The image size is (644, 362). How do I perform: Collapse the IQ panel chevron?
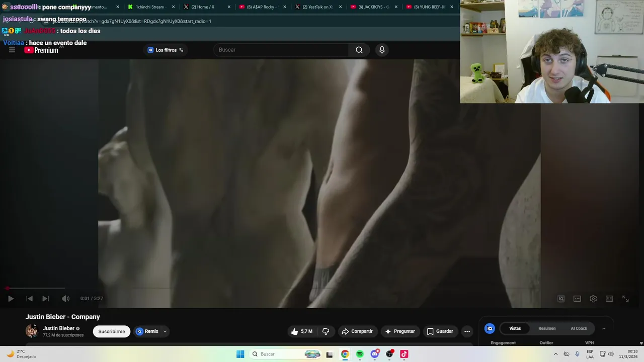coord(604,328)
